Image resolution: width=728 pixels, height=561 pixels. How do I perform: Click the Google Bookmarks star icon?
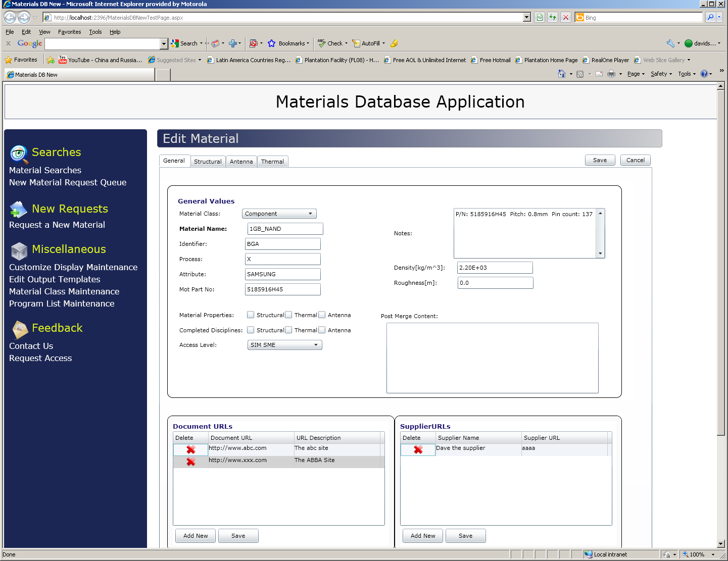click(272, 43)
